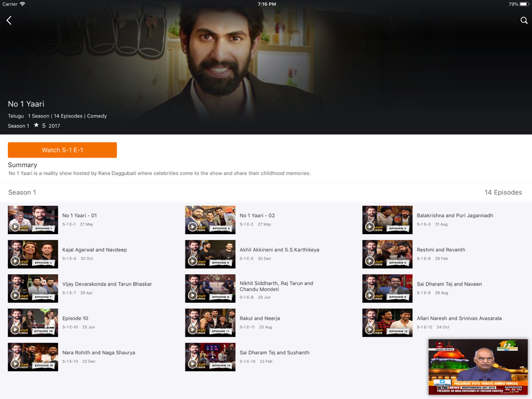Viewport: 532px width, 399px height.
Task: Play icon on No 1 Yaari - 01 thumbnail
Action: coord(15,227)
